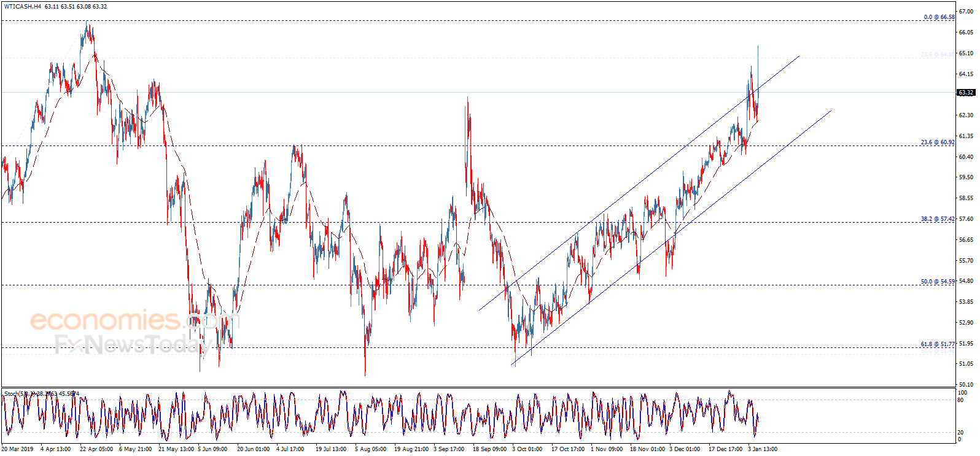Click the current price marker 63.32
The width and height of the screenshot is (980, 456).
[966, 93]
